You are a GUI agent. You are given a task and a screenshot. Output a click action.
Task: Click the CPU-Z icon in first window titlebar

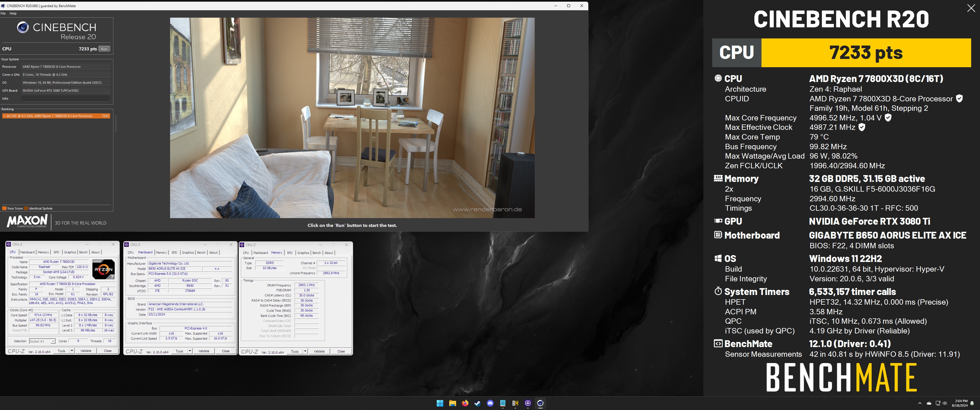[x=9, y=244]
